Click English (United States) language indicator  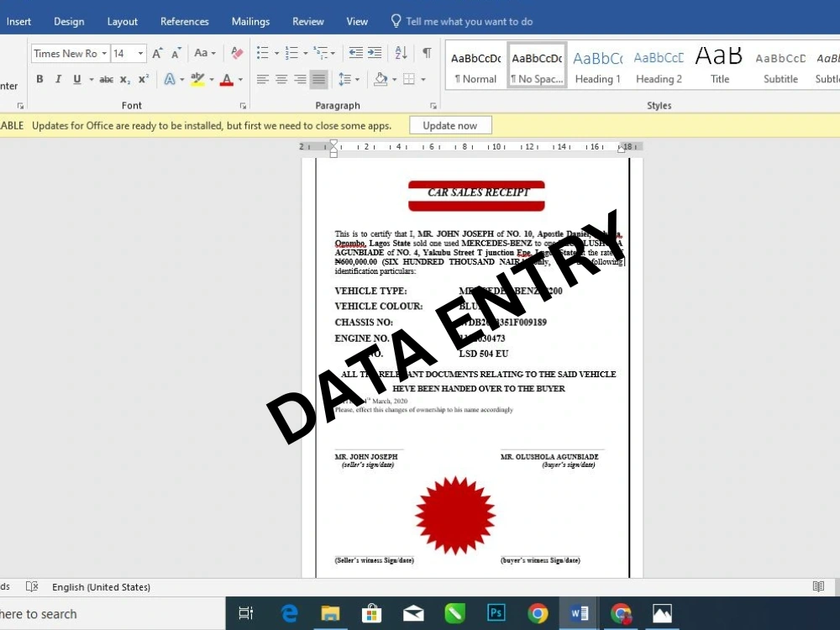pos(102,586)
